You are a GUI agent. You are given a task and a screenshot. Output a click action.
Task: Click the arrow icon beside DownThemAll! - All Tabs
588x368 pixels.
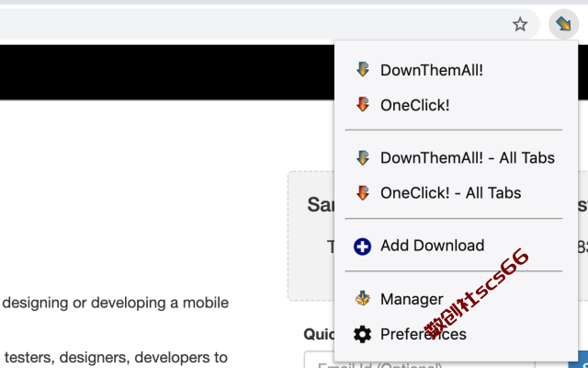pos(363,157)
